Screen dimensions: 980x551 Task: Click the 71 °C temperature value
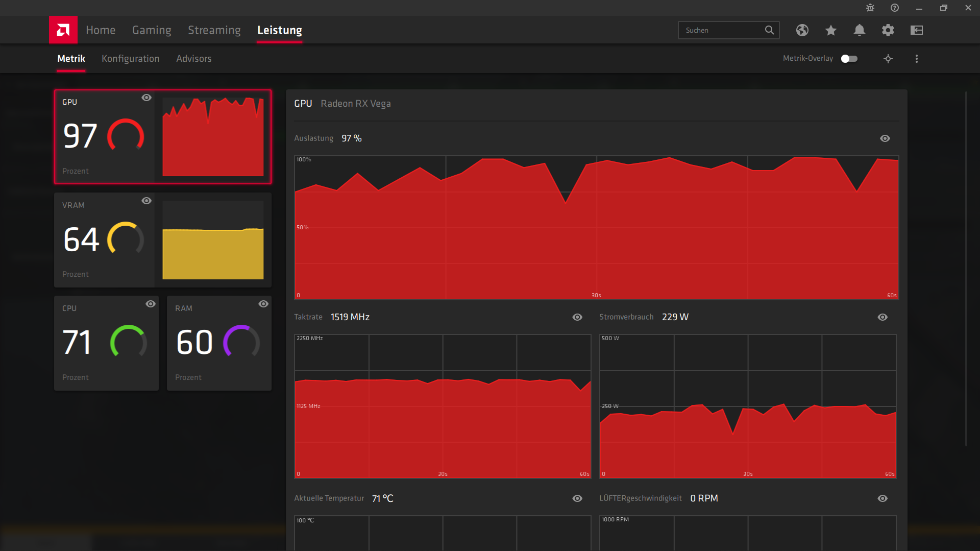pos(383,498)
